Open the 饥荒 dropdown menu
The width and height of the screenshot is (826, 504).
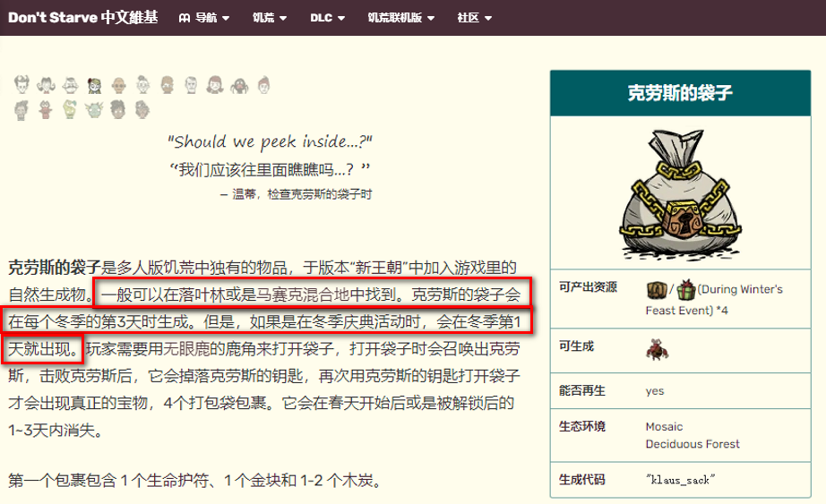point(270,18)
